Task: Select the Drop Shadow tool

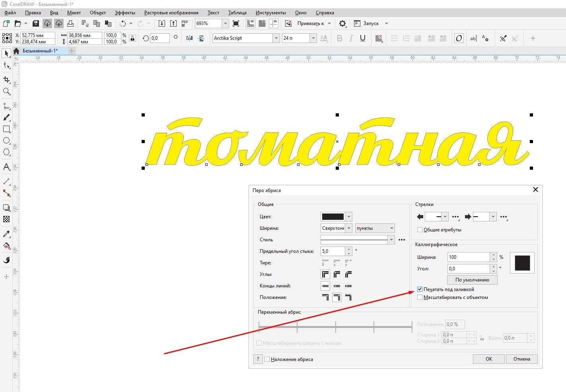Action: [6, 208]
